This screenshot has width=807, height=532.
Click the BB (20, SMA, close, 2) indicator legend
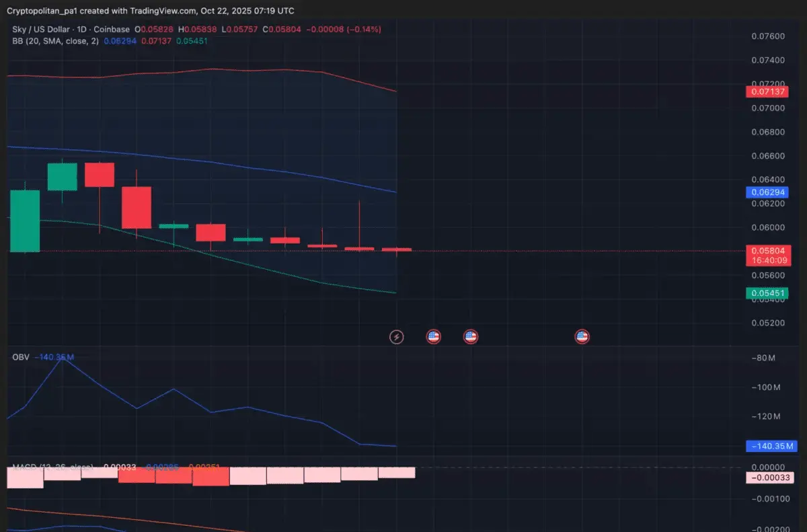[x=56, y=41]
